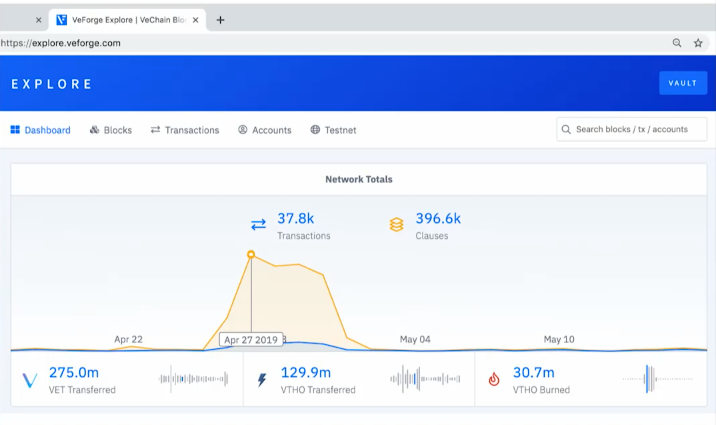The height and width of the screenshot is (425, 716).
Task: Click the May 04 axis label
Action: coord(415,339)
